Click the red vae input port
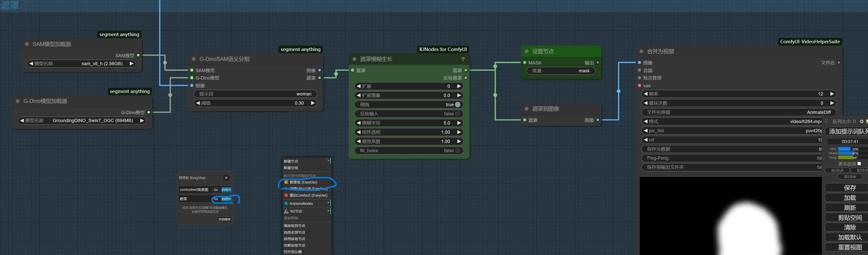 pyautogui.click(x=640, y=86)
